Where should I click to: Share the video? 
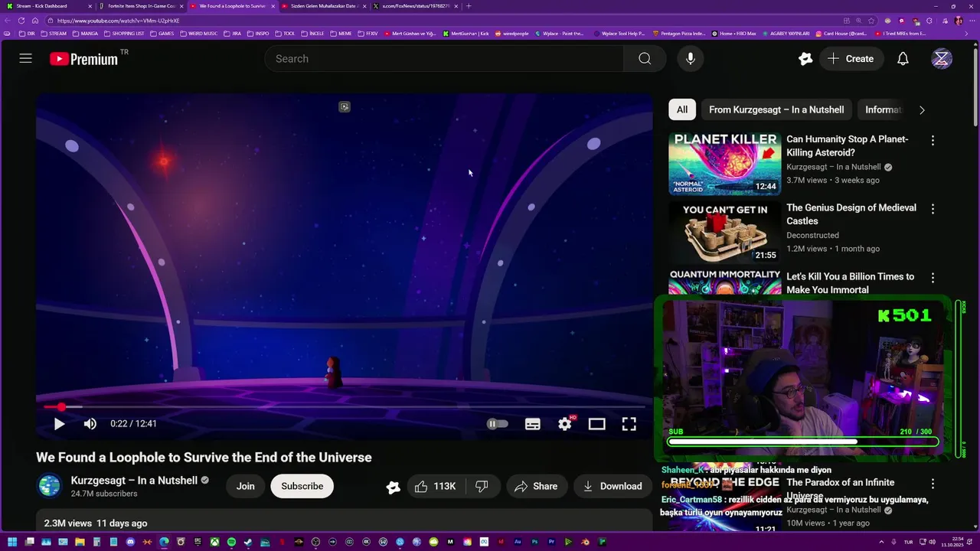pyautogui.click(x=536, y=486)
